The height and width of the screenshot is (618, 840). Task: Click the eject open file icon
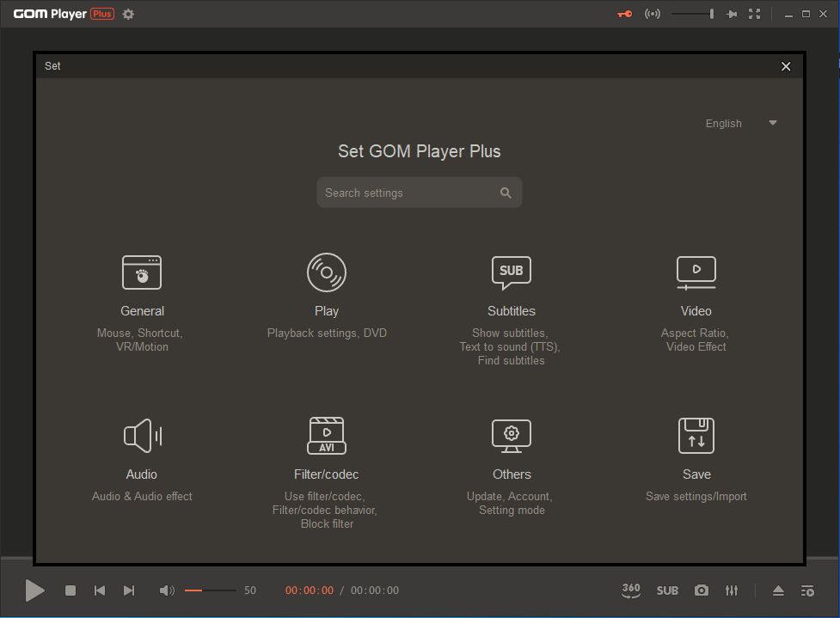(778, 590)
